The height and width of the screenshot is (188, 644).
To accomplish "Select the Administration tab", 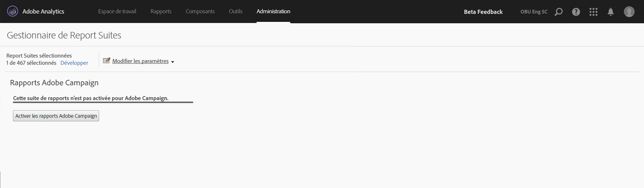I will tap(274, 12).
